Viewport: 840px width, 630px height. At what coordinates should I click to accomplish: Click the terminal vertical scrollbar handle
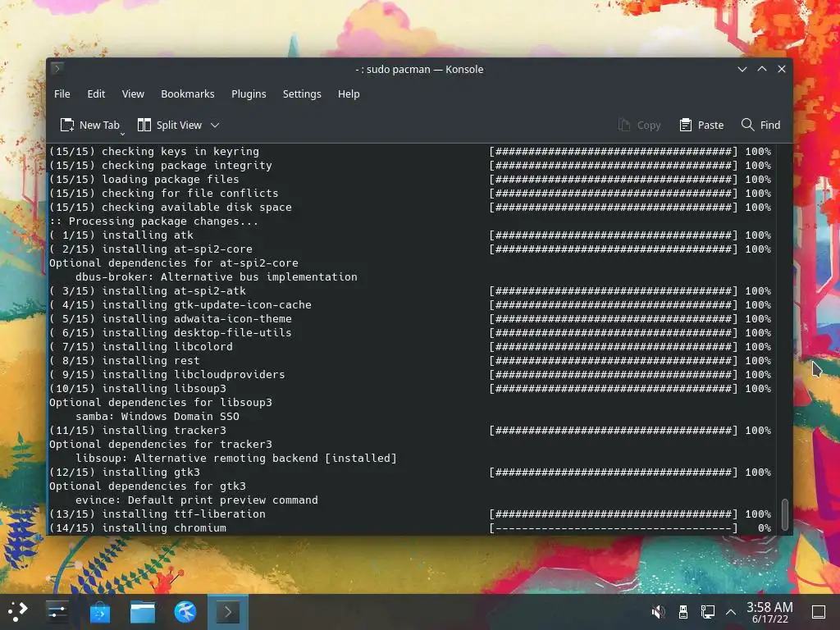[x=785, y=514]
